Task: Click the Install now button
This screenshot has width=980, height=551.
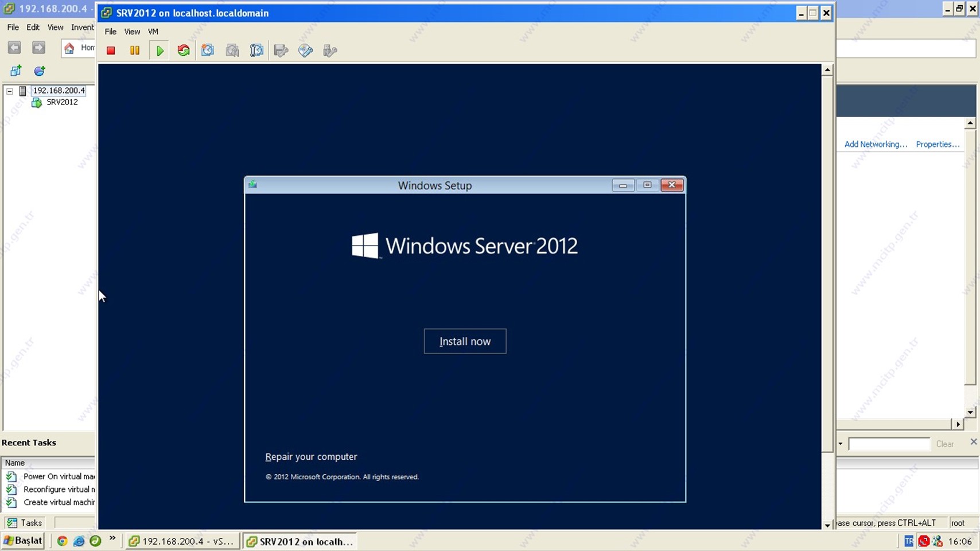Action: tap(465, 342)
